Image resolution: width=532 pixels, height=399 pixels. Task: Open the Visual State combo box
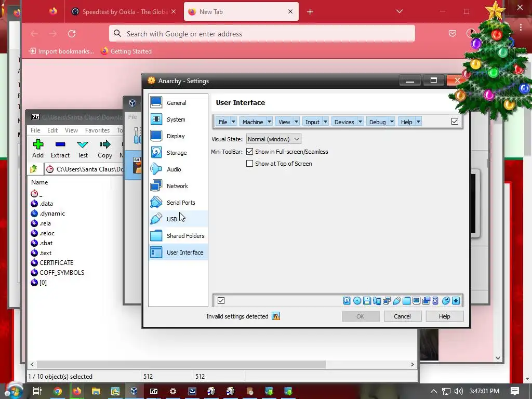pos(273,139)
